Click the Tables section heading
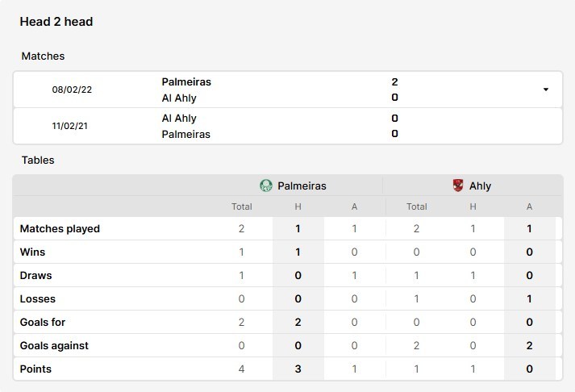 pos(38,161)
